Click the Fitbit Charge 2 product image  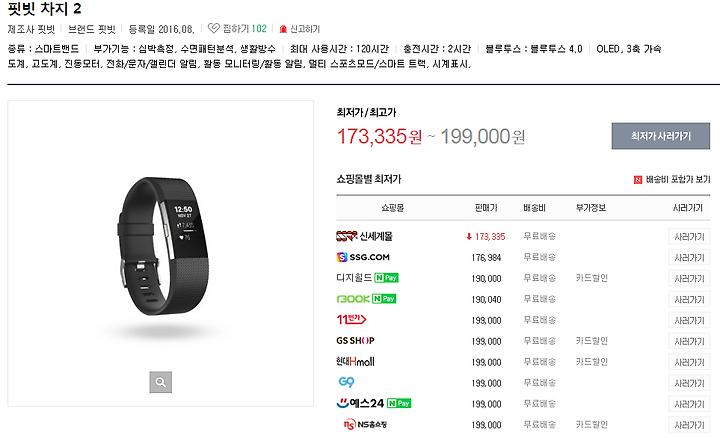(x=161, y=246)
